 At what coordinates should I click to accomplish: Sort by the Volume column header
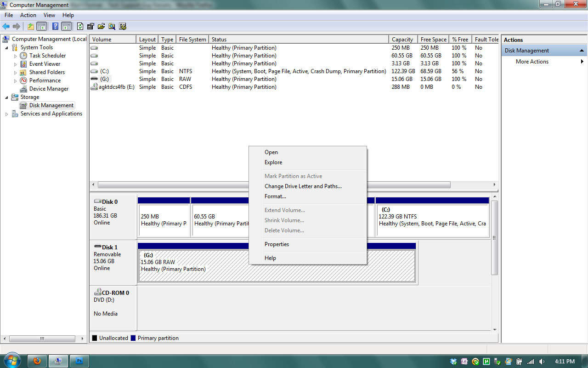(x=113, y=40)
